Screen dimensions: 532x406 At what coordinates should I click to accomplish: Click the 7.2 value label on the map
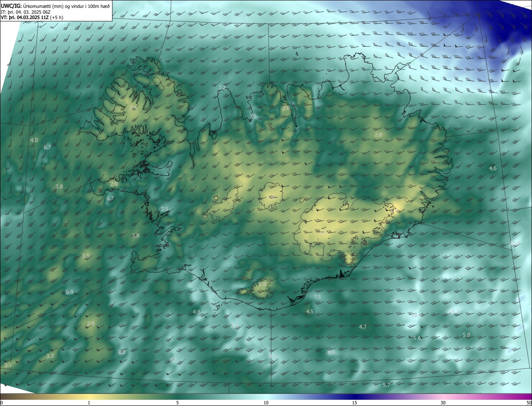(x=222, y=88)
